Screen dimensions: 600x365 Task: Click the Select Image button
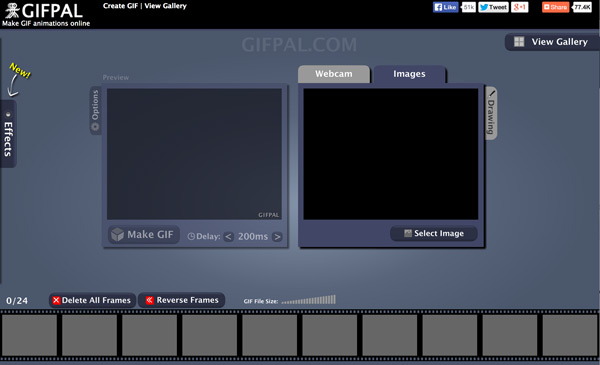point(434,233)
